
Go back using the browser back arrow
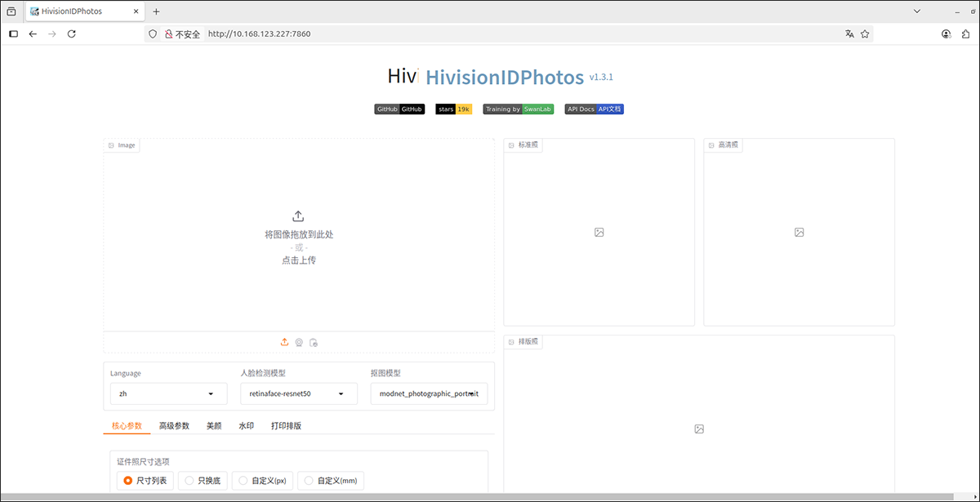(x=33, y=34)
